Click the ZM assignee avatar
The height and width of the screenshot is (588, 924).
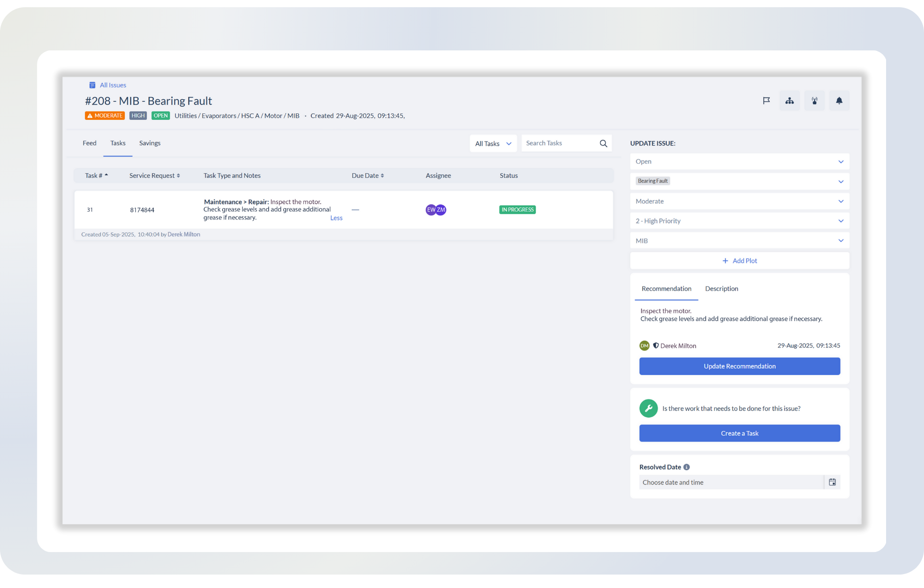click(x=442, y=210)
